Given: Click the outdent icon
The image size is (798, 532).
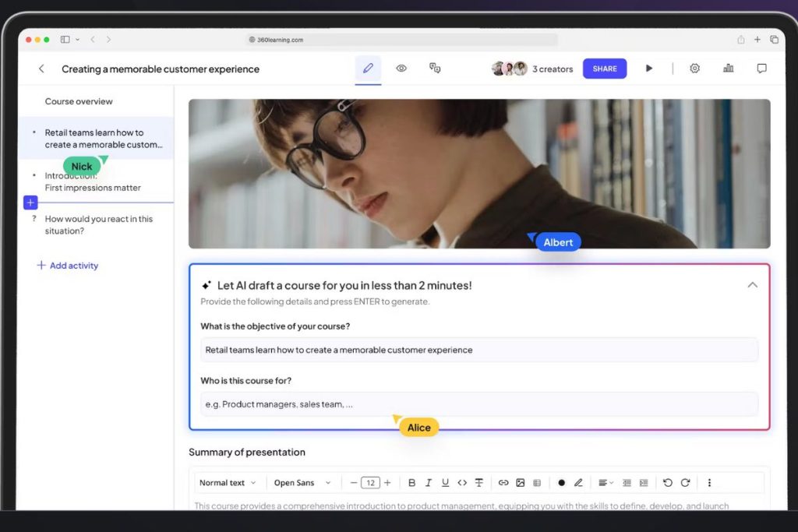Looking at the screenshot, I should click(627, 483).
